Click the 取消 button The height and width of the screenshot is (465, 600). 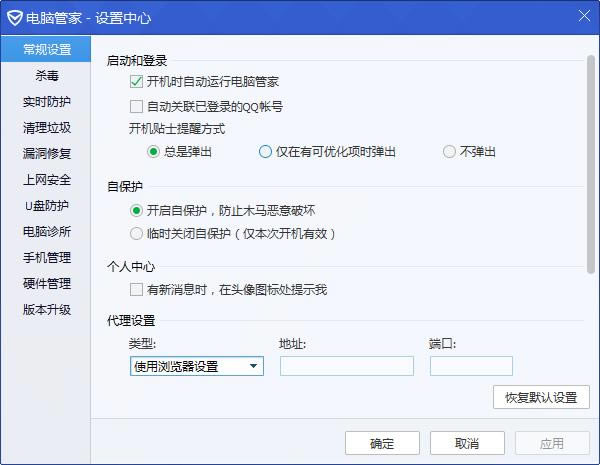pyautogui.click(x=467, y=443)
